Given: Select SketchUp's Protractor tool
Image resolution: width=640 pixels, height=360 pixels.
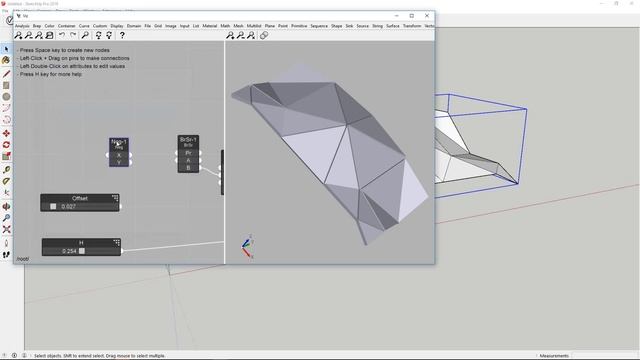Looking at the screenshot, I should pyautogui.click(x=6, y=181).
